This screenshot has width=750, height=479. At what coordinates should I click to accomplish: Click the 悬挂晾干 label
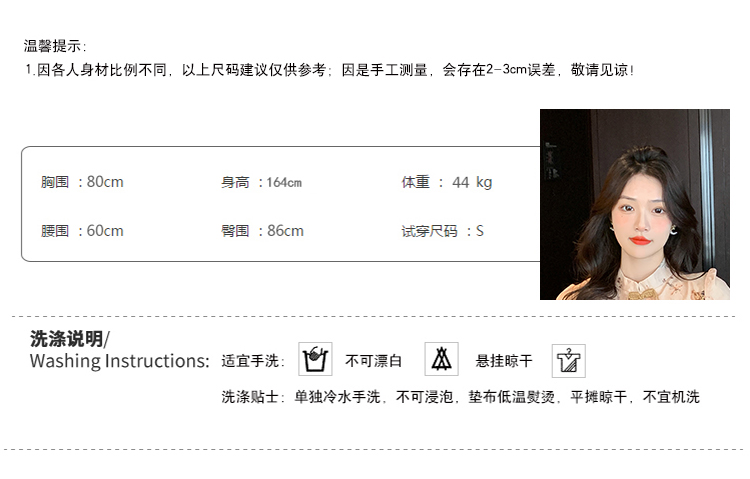pyautogui.click(x=504, y=361)
